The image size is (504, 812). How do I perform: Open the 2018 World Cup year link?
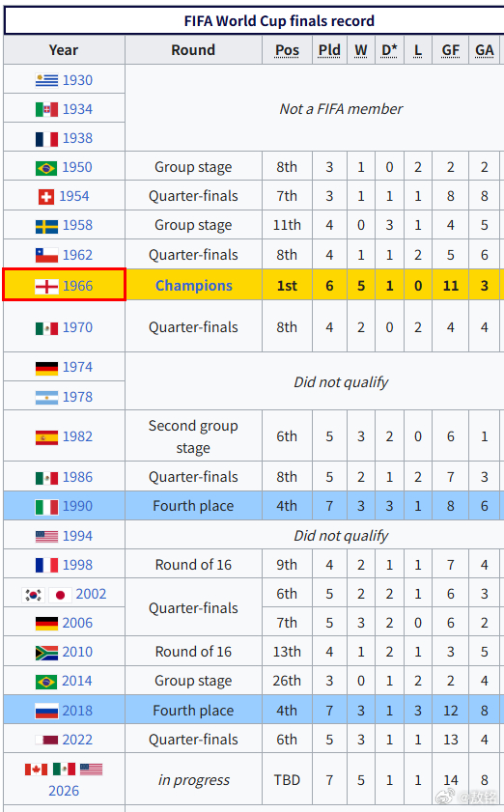77,711
